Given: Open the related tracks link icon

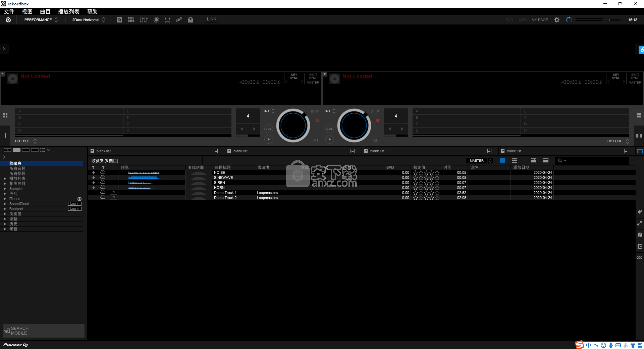Looking at the screenshot, I should (640, 223).
